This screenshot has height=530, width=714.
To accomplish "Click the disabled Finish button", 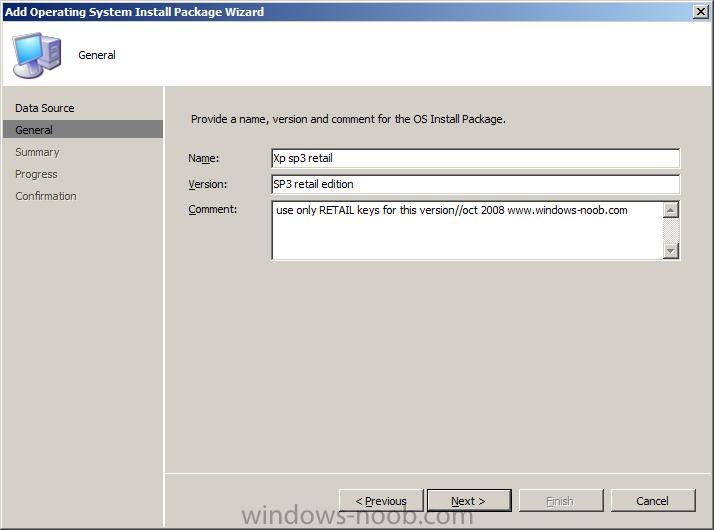I will coord(561,501).
